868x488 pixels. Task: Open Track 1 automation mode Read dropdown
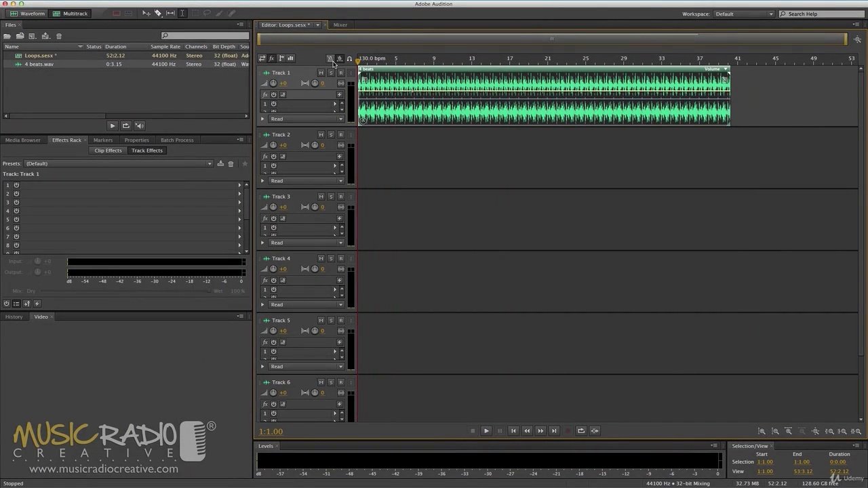point(307,119)
